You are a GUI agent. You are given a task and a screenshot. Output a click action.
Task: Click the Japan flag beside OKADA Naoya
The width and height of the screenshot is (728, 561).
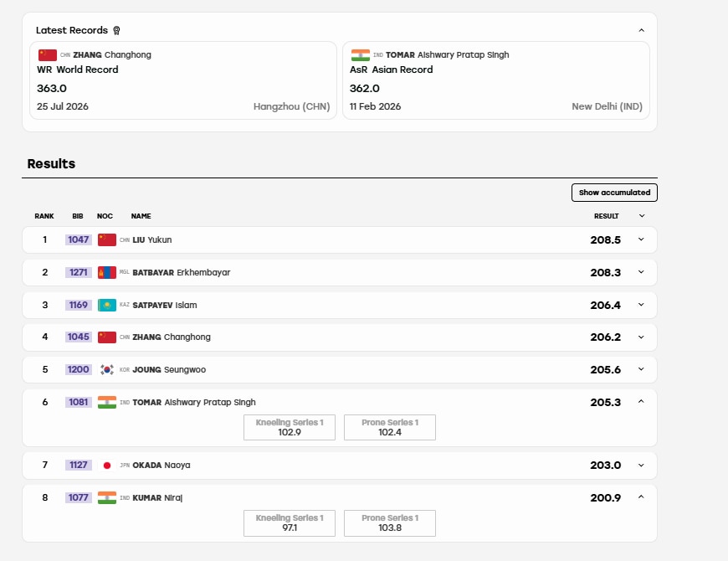[107, 466]
